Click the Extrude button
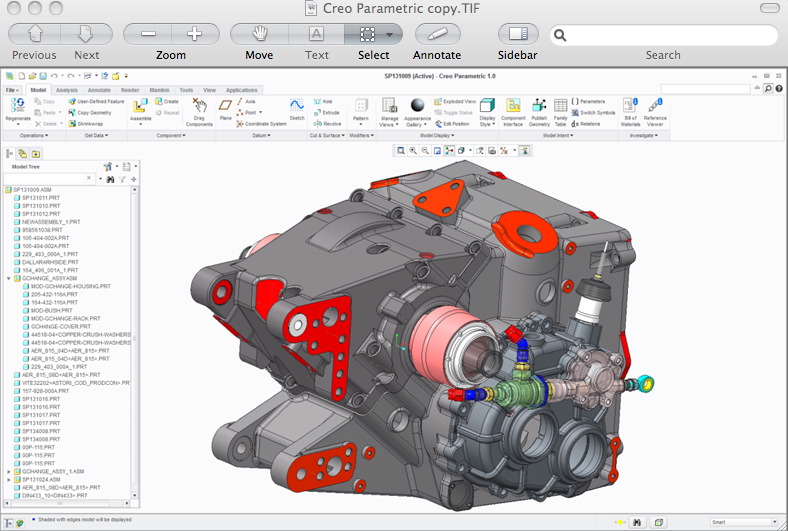The width and height of the screenshot is (788, 531). pyautogui.click(x=327, y=113)
